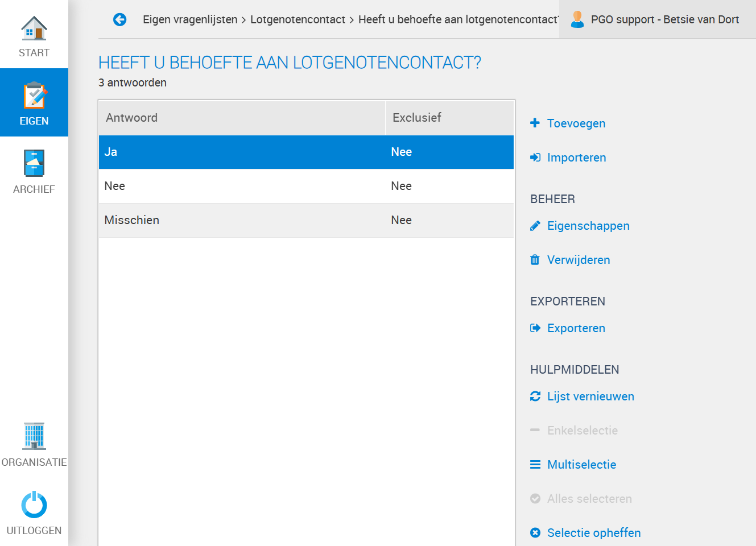This screenshot has height=546, width=756.
Task: Click Selectie opheffen
Action: [594, 533]
